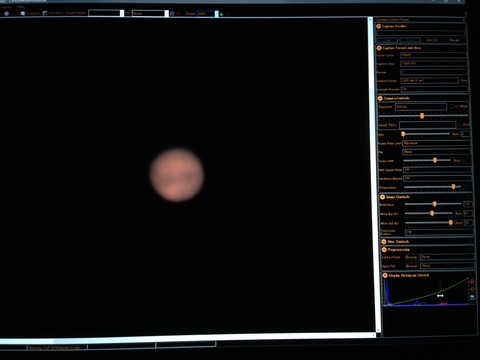
Task: Click the Exposure value field
Action: click(421, 107)
